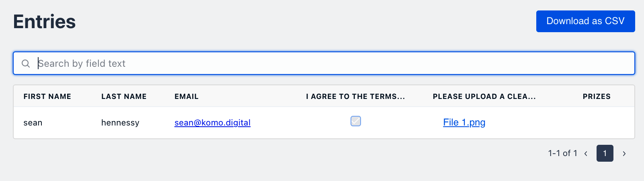Click the I AGREE TO THE TERMS header
The height and width of the screenshot is (181, 644).
click(355, 97)
